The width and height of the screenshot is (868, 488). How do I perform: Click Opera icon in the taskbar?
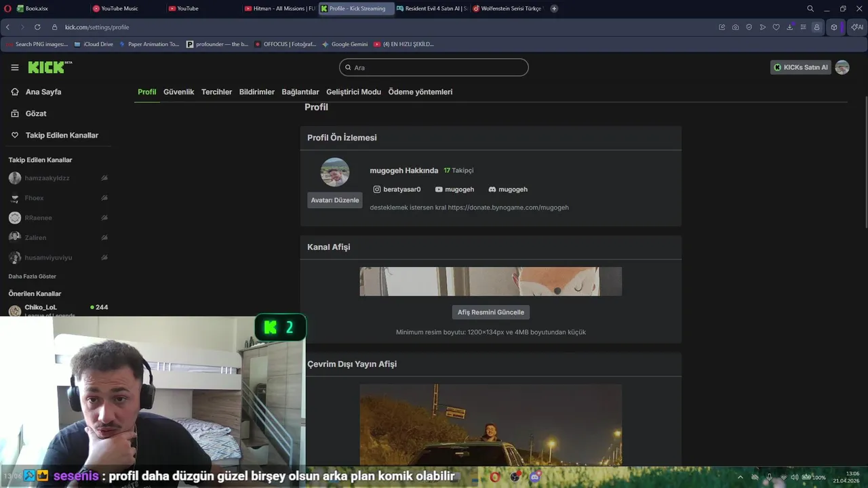coord(496,477)
